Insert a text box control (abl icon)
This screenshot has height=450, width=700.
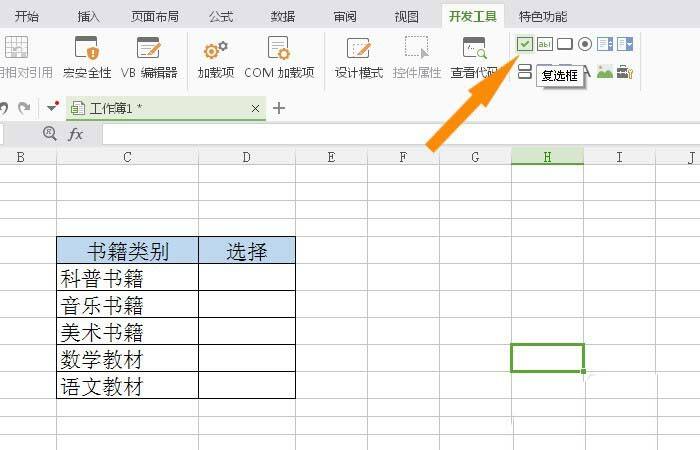[x=545, y=44]
